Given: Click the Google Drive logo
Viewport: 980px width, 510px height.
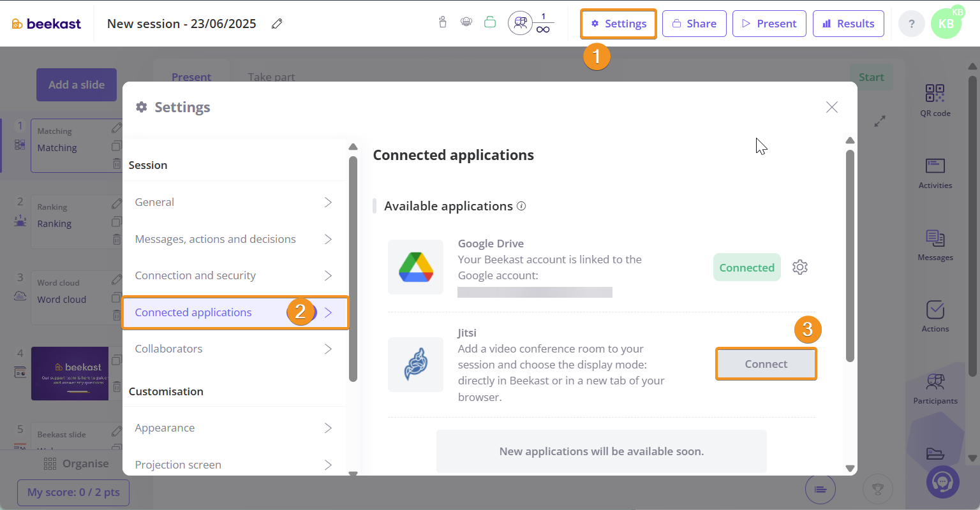Looking at the screenshot, I should [415, 267].
